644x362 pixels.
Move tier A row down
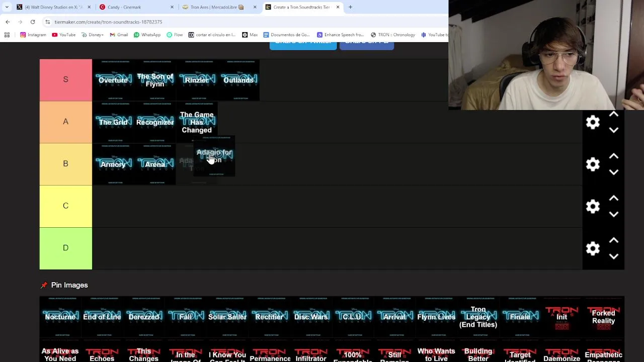pyautogui.click(x=614, y=130)
